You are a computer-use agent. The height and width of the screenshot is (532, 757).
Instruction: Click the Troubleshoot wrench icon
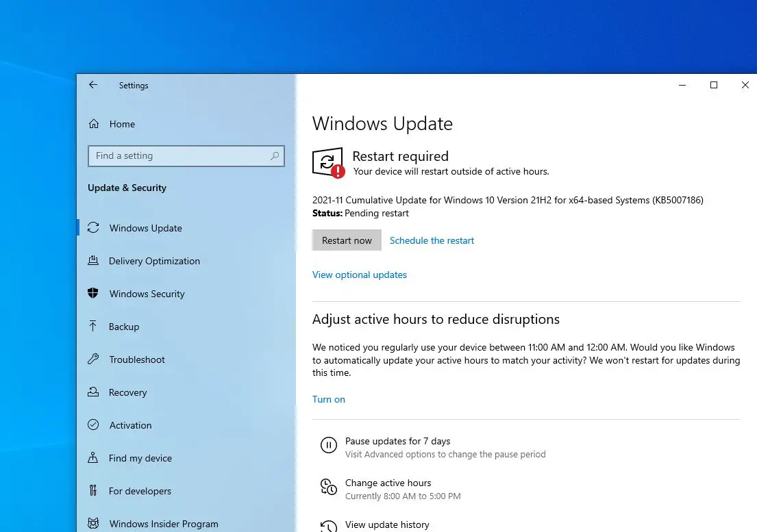[x=93, y=359]
